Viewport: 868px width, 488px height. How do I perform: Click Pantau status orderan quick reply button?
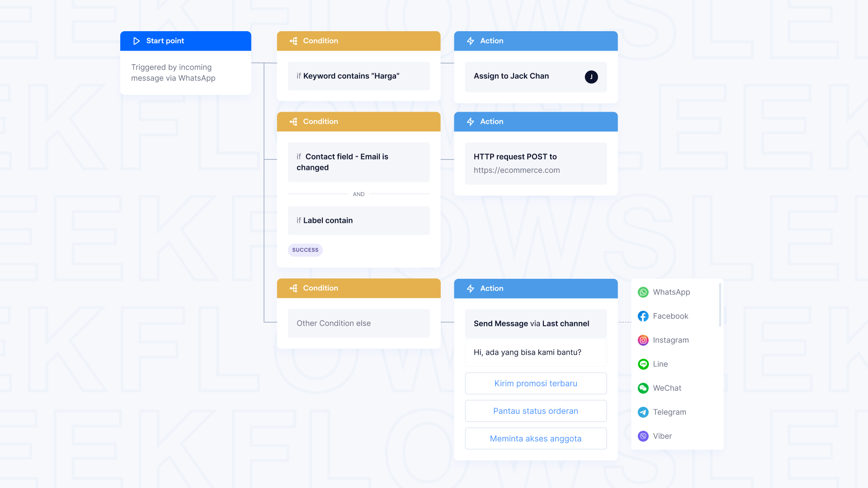(535, 411)
